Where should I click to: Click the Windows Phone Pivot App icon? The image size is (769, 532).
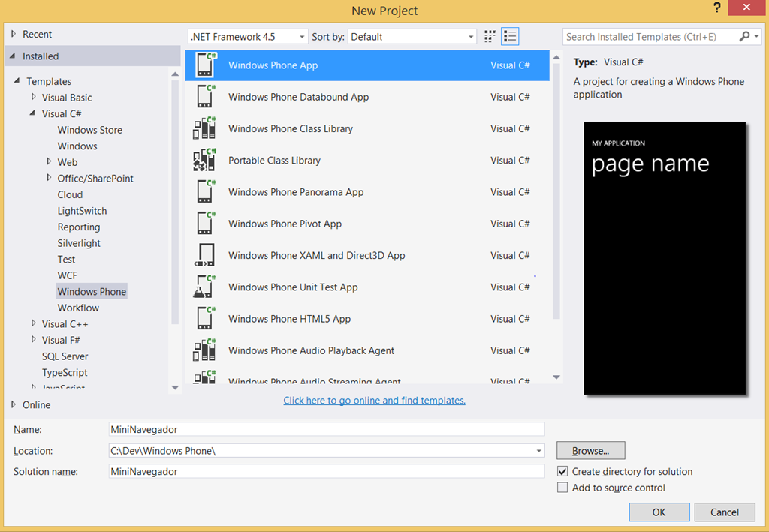pos(206,224)
